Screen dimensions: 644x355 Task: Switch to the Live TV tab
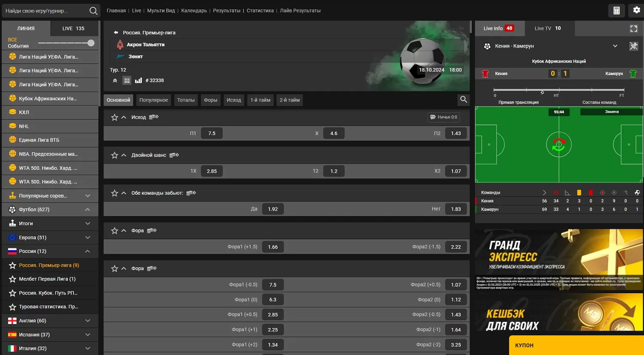547,28
